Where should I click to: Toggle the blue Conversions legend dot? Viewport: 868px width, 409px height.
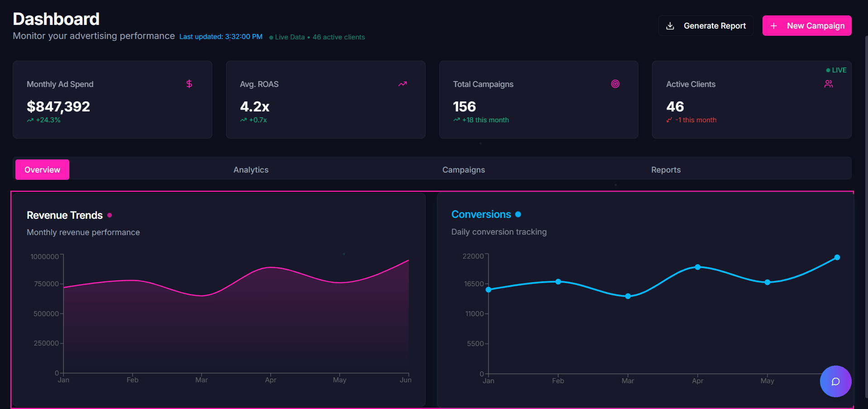tap(518, 214)
